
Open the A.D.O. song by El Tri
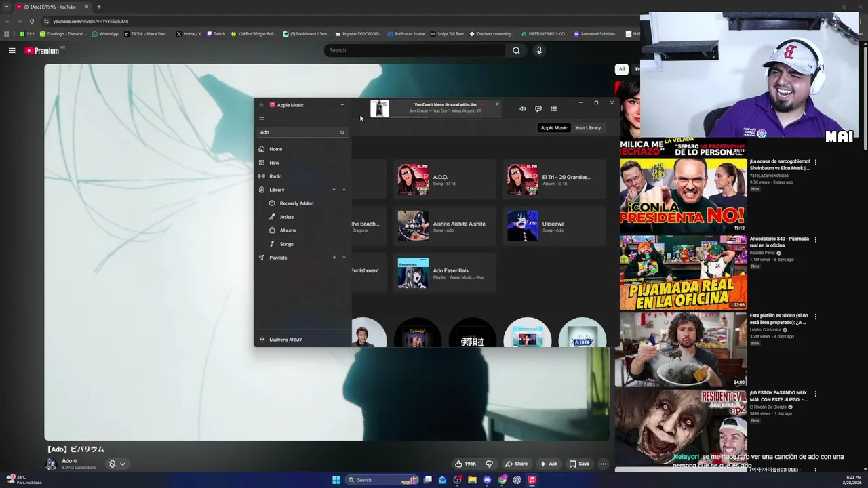coord(444,180)
